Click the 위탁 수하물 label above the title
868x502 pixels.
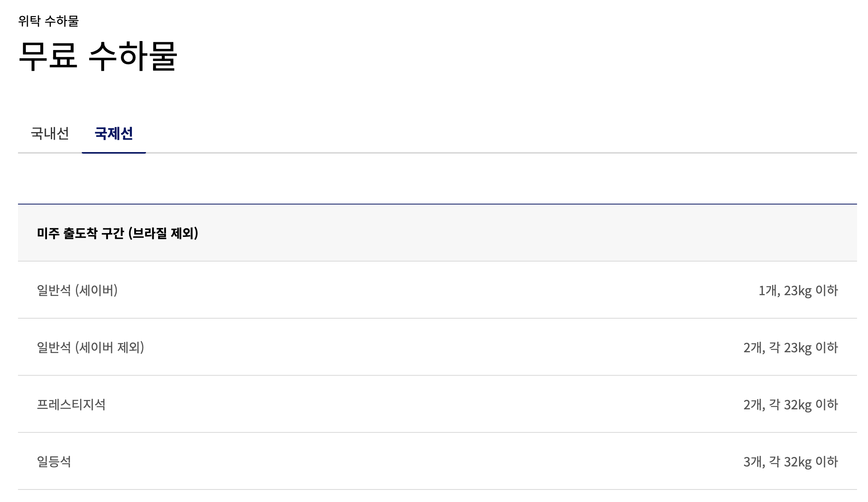(x=49, y=21)
